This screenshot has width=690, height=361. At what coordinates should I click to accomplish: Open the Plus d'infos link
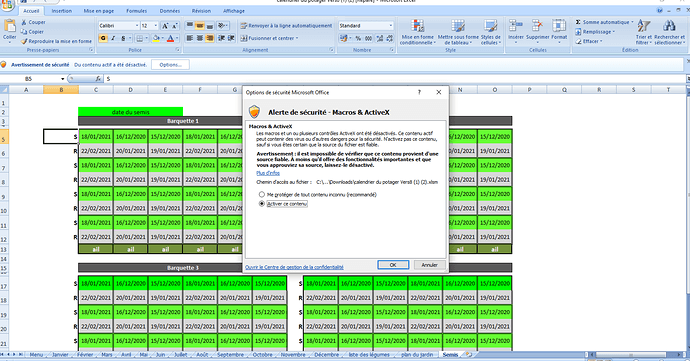point(268,173)
